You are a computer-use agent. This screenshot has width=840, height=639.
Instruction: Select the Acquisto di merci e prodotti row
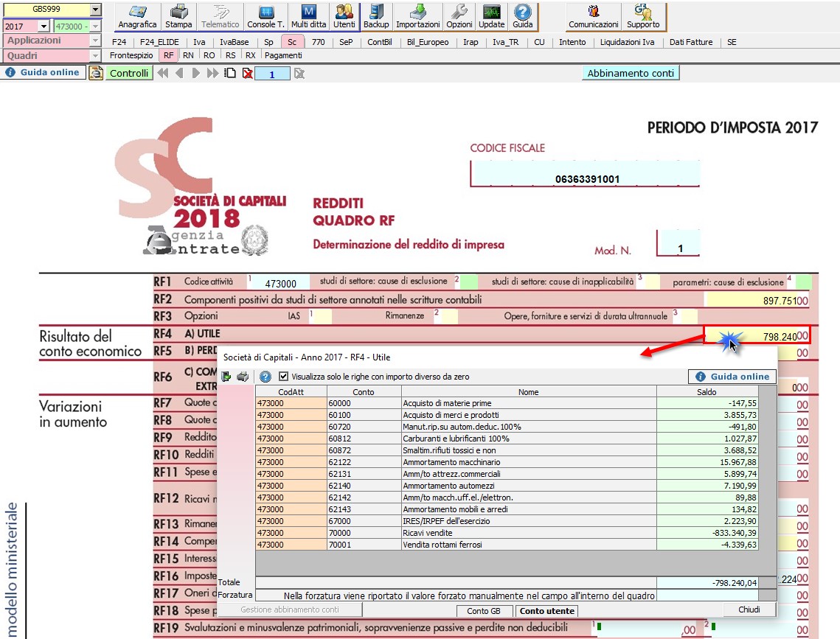[507, 415]
